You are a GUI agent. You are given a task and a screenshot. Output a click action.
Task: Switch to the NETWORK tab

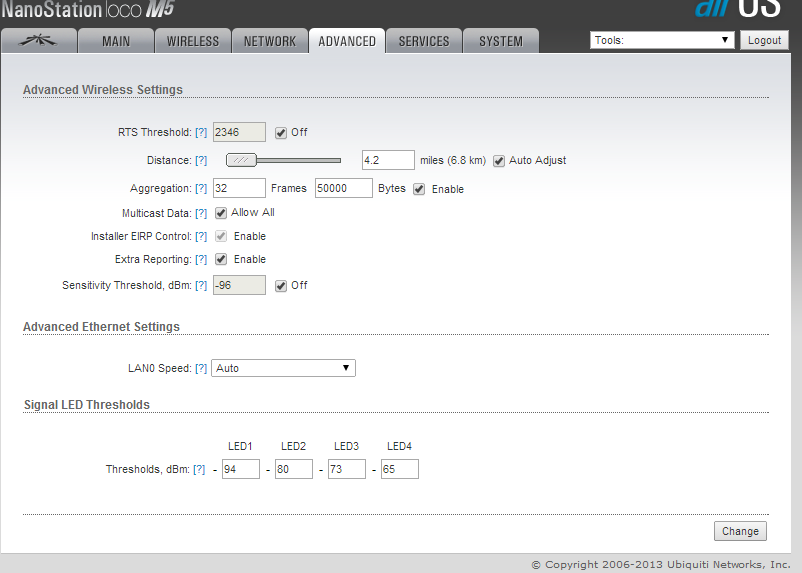[x=270, y=41]
